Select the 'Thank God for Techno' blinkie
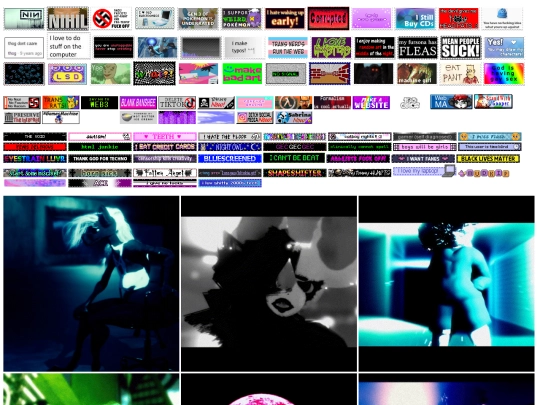540x405 pixels. (100, 159)
